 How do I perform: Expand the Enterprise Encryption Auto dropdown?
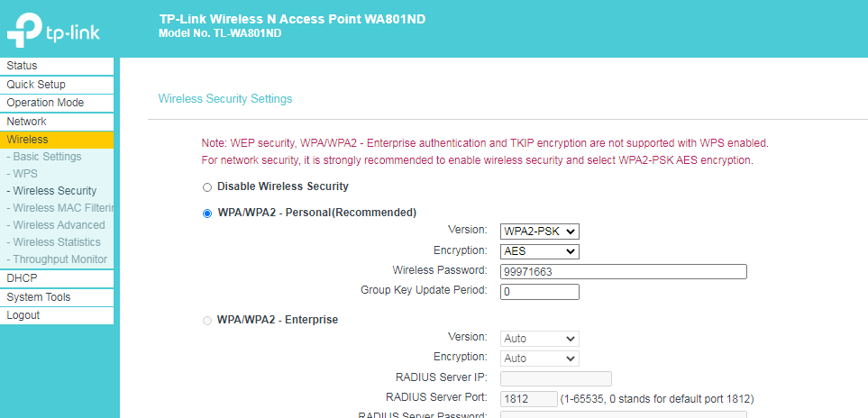(540, 359)
